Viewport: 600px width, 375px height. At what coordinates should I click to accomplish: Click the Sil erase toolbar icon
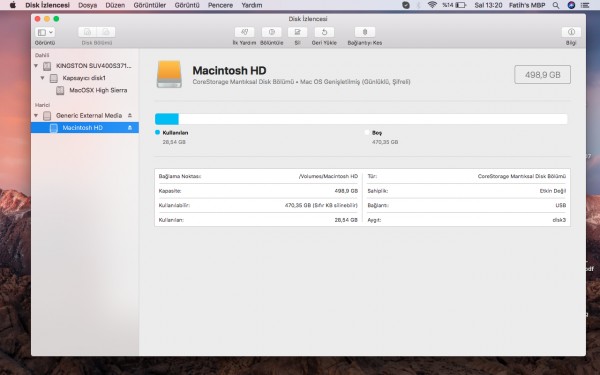point(297,32)
